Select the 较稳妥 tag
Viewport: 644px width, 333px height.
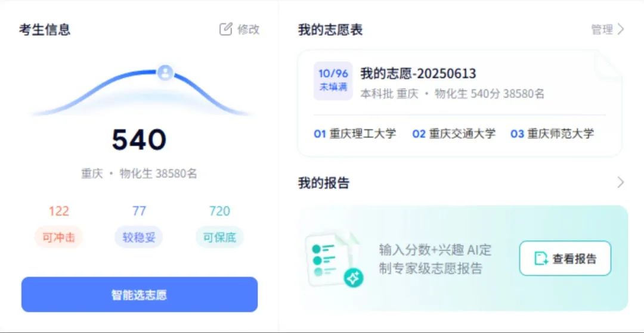(139, 238)
